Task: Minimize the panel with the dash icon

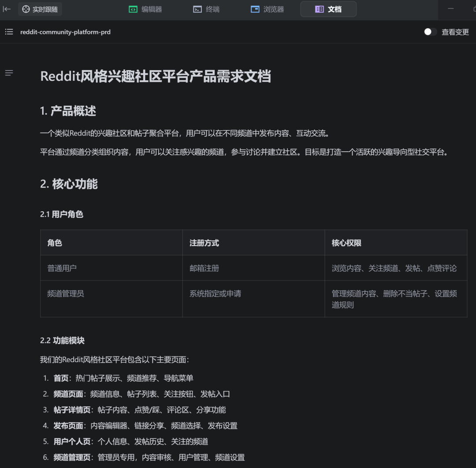Action: point(451,8)
